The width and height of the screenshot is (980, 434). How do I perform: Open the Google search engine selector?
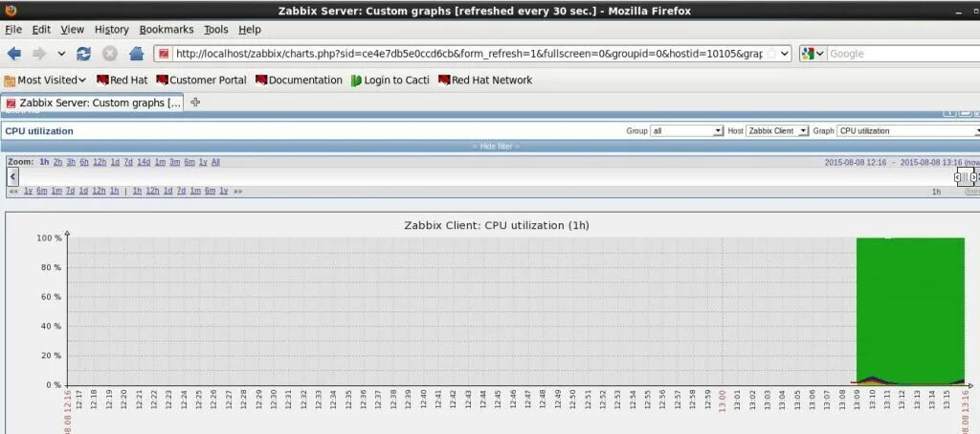click(813, 54)
